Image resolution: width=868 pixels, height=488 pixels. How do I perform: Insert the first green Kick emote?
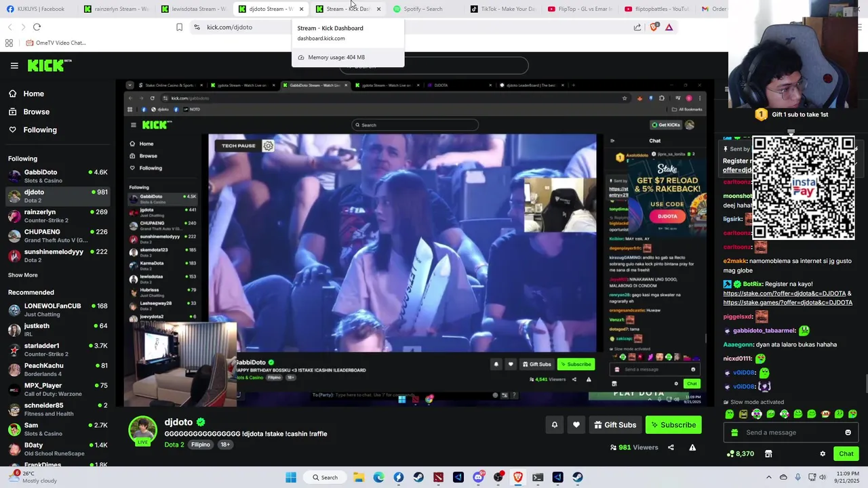pos(730,414)
